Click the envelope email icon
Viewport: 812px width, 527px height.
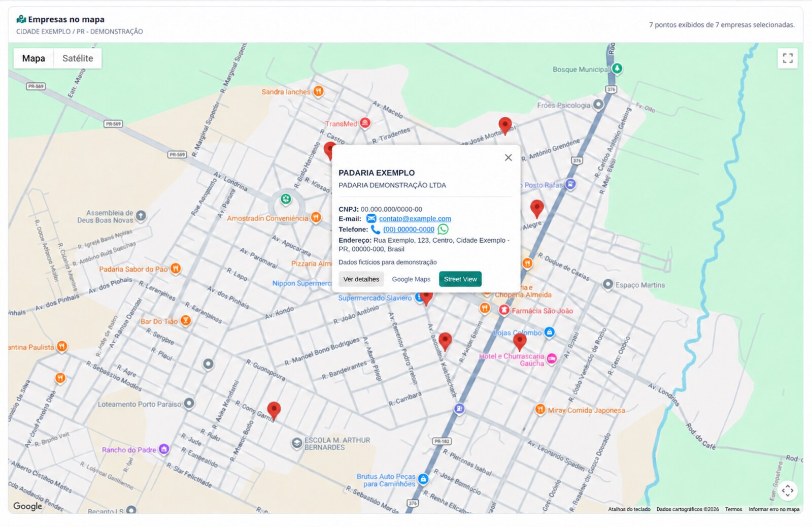(x=371, y=219)
